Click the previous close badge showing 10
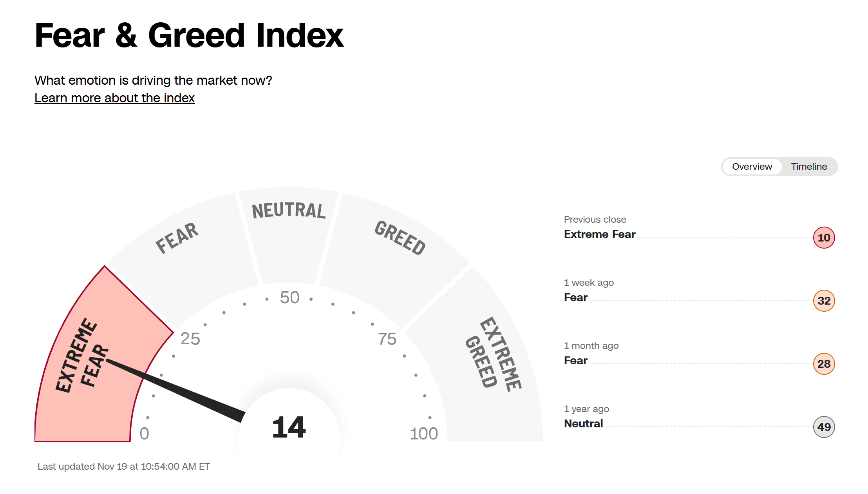 click(x=824, y=238)
